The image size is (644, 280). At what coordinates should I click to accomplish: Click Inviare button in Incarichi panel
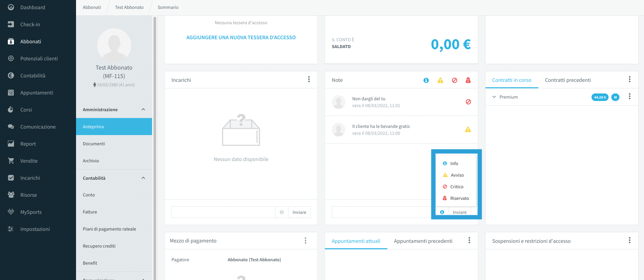pyautogui.click(x=299, y=212)
